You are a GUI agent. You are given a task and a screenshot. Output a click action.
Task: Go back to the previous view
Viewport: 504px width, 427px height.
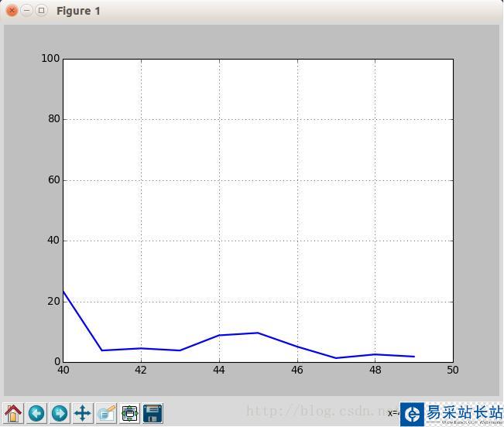click(36, 413)
